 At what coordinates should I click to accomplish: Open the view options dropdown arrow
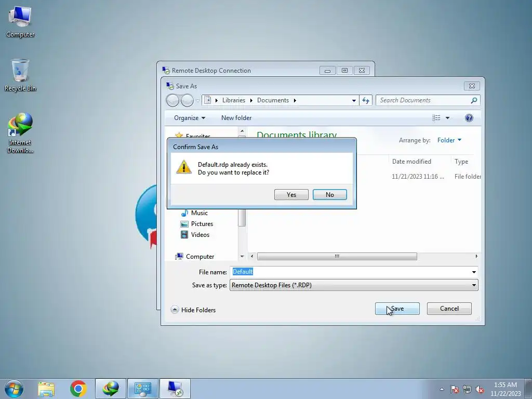[x=447, y=118]
